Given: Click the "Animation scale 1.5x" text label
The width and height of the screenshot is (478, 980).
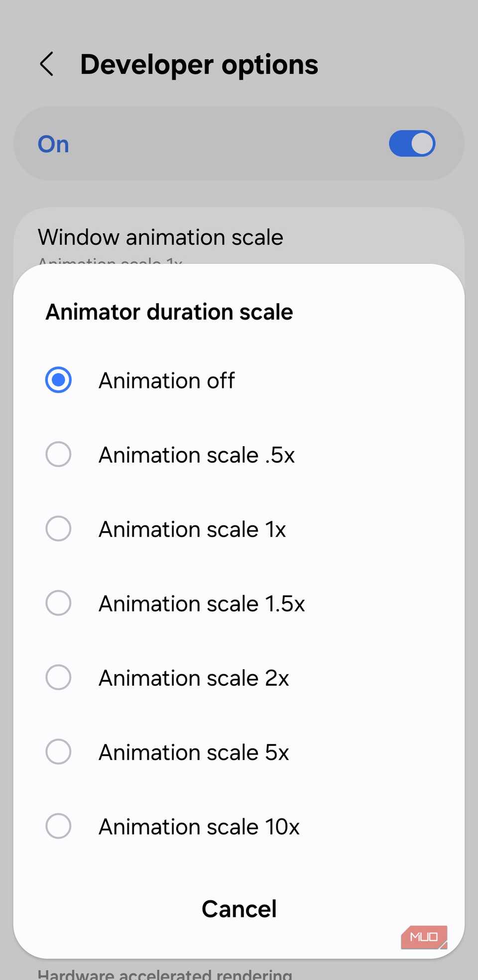Looking at the screenshot, I should pyautogui.click(x=202, y=604).
